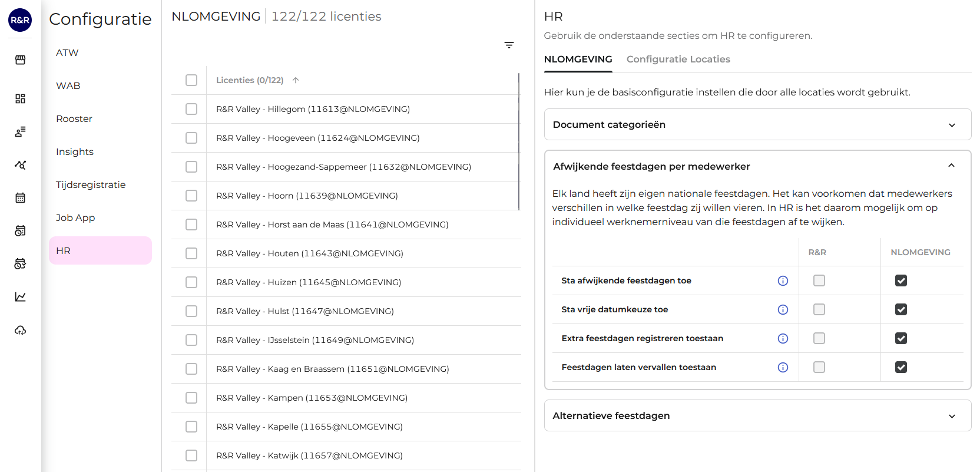This screenshot has height=472, width=980.
Task: Show info for Sta afwijkende feestdagen toe
Action: point(783,280)
